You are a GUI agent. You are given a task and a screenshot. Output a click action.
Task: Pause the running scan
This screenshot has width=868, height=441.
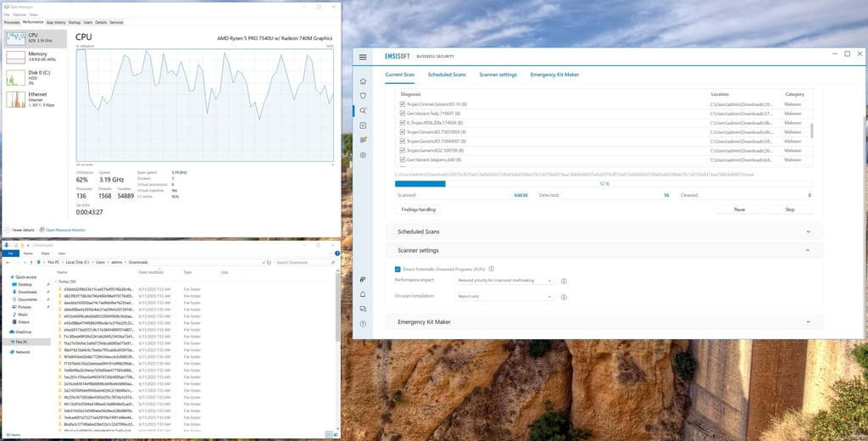739,209
